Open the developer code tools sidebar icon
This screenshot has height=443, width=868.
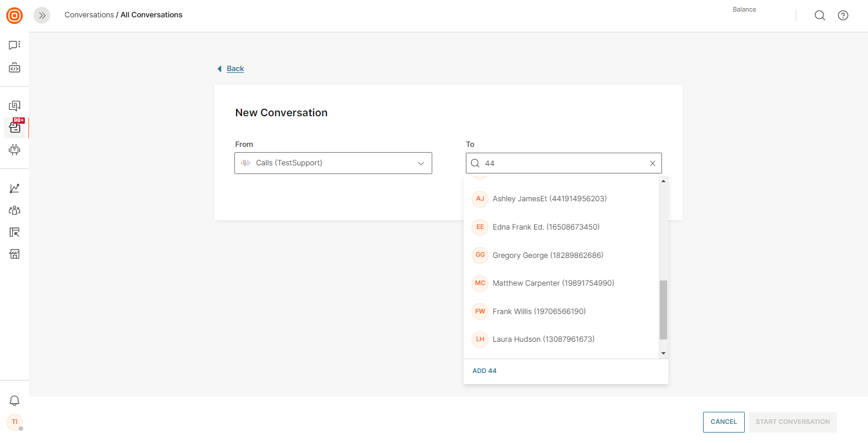(x=14, y=68)
